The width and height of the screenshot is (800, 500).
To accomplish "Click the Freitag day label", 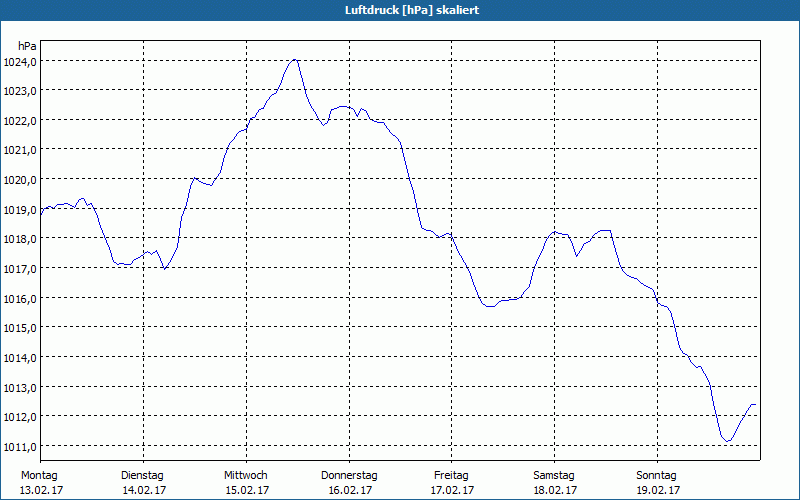I will [x=451, y=476].
